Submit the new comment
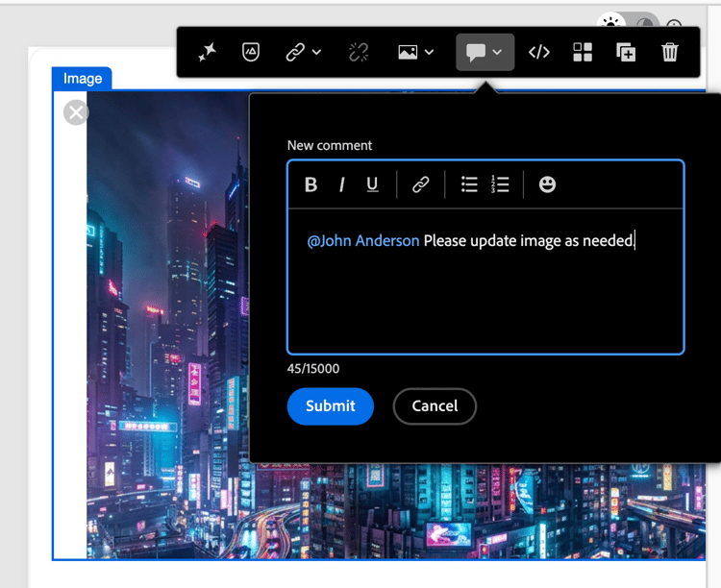 pos(330,406)
